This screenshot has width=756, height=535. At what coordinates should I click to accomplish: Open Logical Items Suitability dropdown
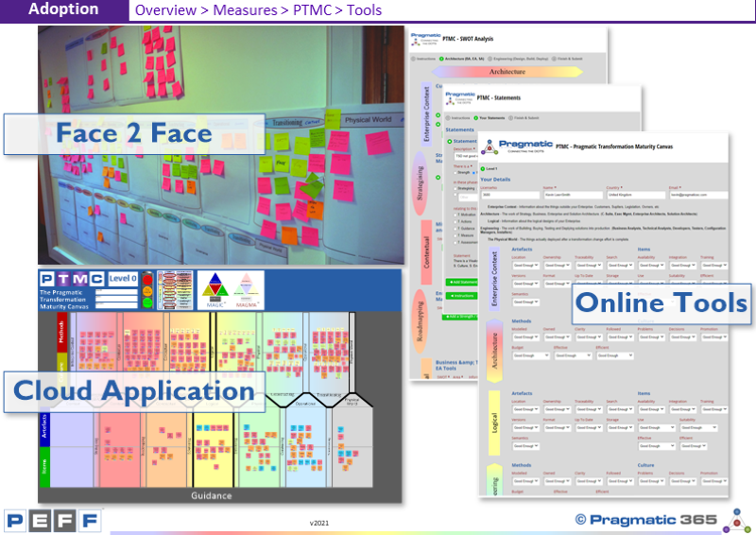(698, 427)
